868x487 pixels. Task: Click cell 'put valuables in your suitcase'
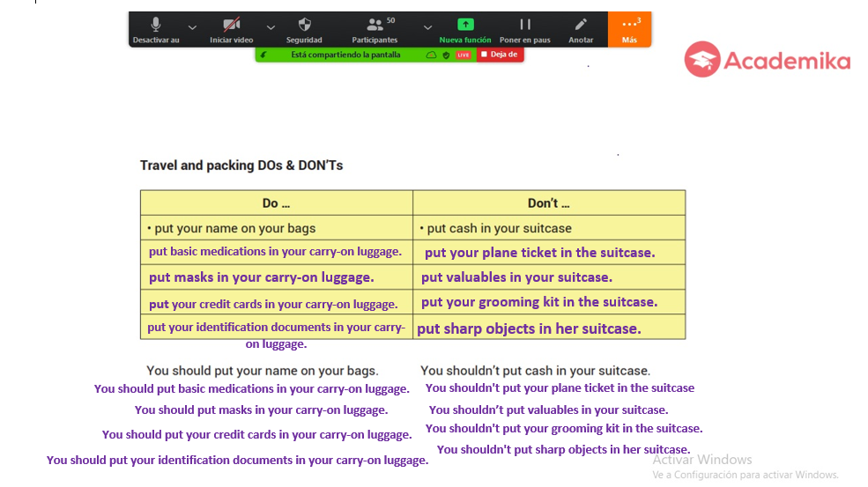pyautogui.click(x=549, y=277)
